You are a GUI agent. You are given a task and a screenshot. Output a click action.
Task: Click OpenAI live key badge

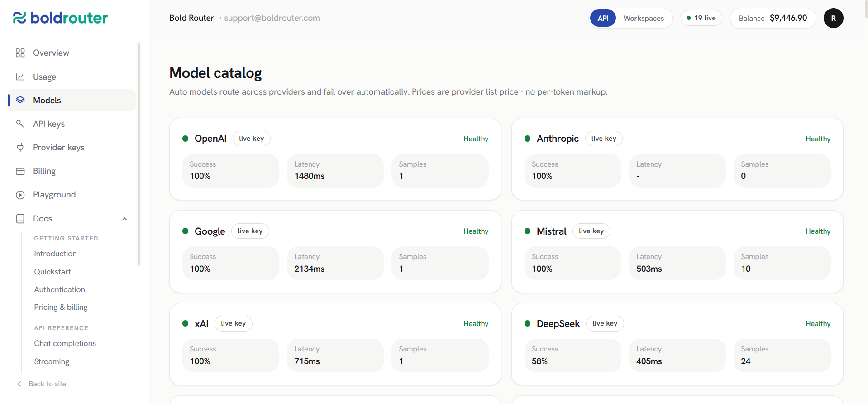tap(251, 139)
